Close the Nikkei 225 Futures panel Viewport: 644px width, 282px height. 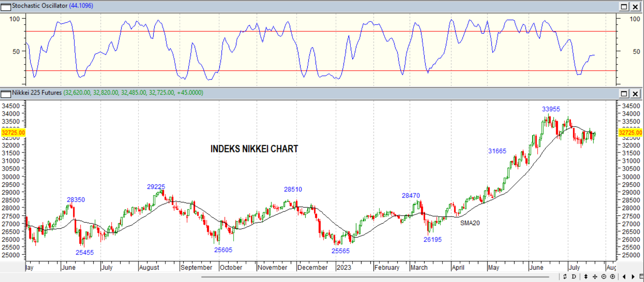point(635,94)
